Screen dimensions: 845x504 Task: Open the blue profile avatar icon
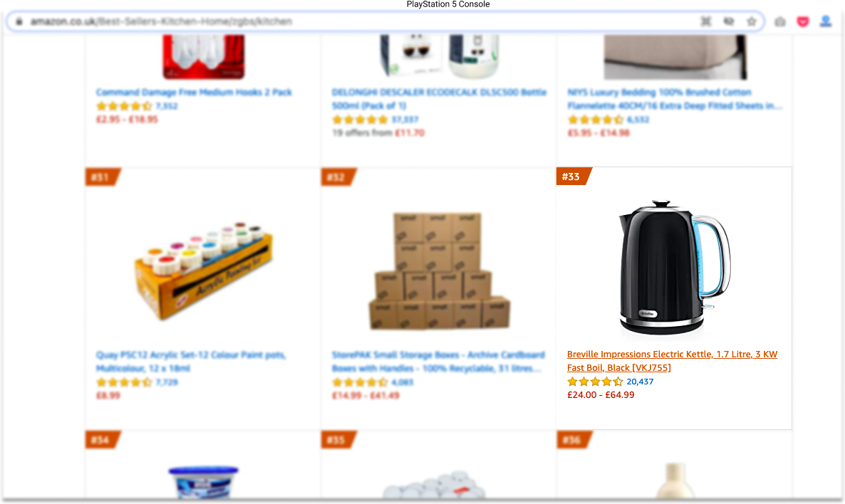pos(826,21)
